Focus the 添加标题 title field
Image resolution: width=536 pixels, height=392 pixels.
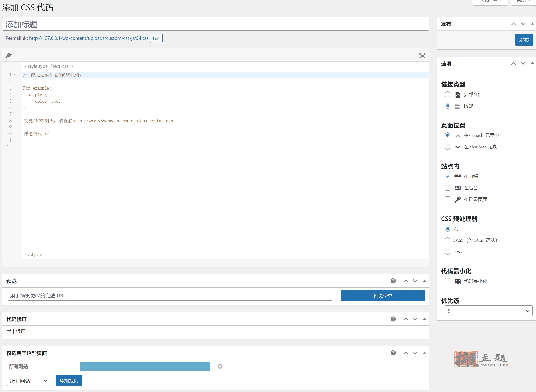(216, 24)
